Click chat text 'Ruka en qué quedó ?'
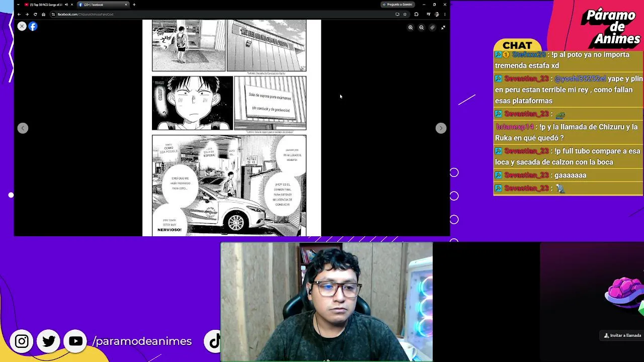Image resolution: width=644 pixels, height=362 pixels. [529, 138]
